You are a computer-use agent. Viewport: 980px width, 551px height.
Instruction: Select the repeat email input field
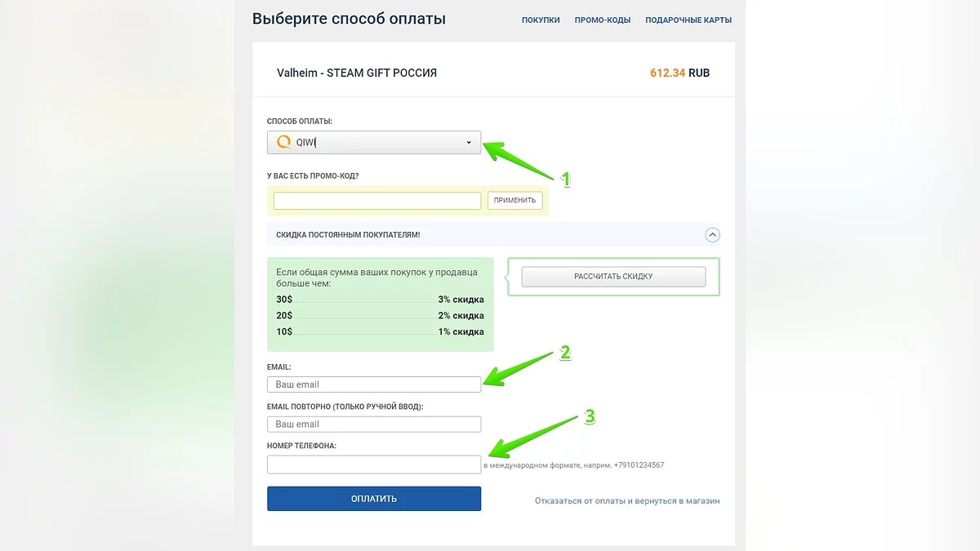374,424
